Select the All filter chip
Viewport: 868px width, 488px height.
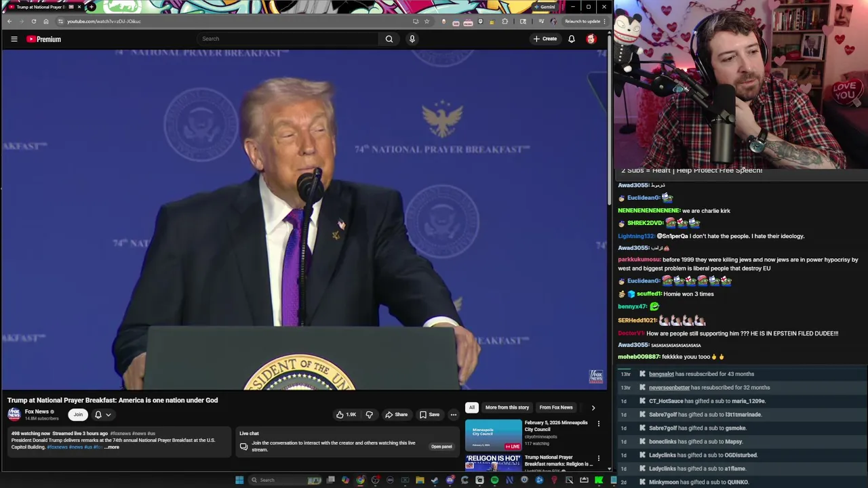471,407
